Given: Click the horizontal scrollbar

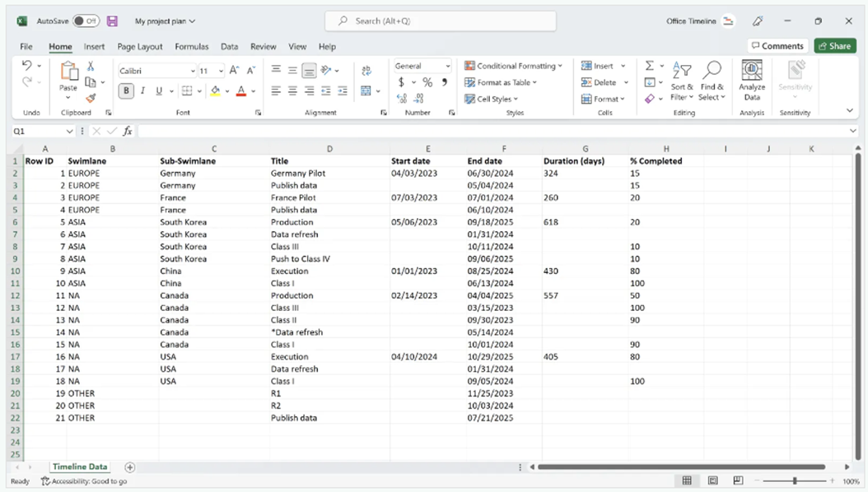Looking at the screenshot, I should (681, 467).
